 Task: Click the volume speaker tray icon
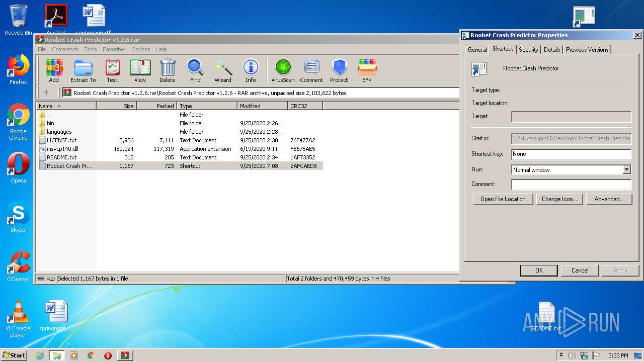tap(572, 355)
